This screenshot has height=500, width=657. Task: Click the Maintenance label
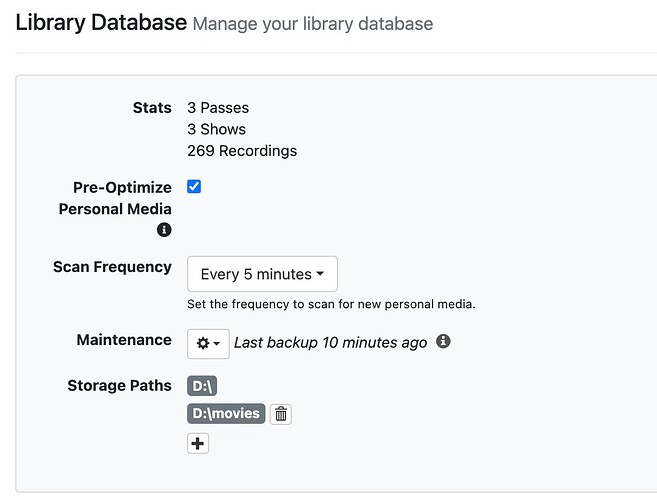(124, 340)
